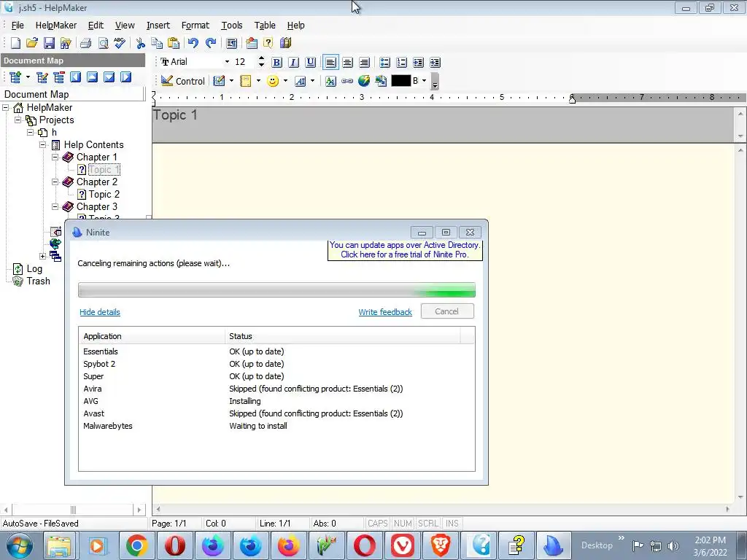The image size is (747, 560).
Task: Click the books icon on main toolbar
Action: 285,43
